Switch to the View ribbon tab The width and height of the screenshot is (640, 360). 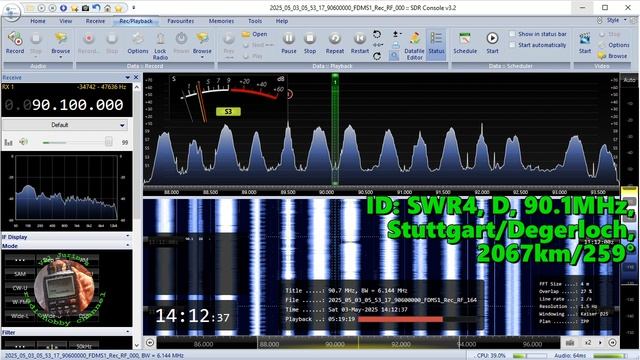65,21
